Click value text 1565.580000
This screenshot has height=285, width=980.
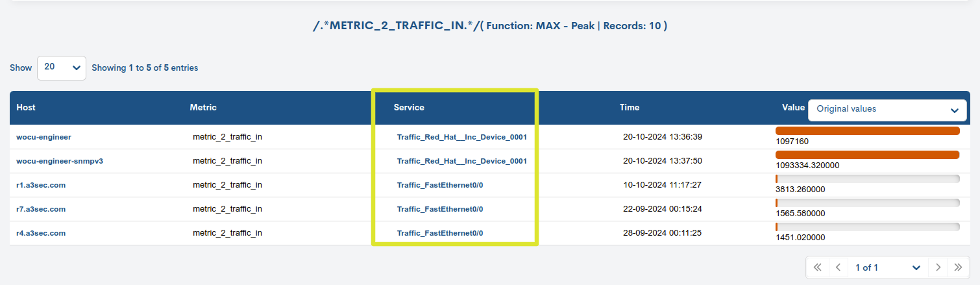[800, 214]
